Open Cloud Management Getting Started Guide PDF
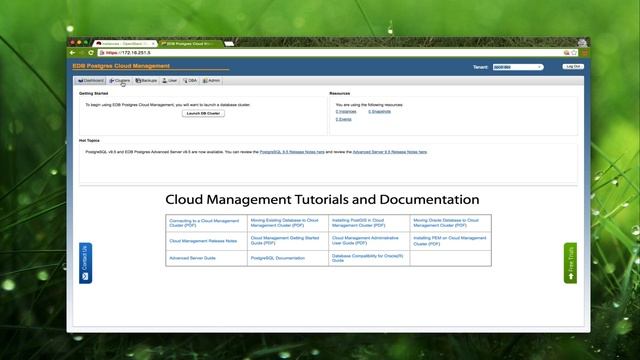The width and height of the screenshot is (640, 360). click(x=285, y=240)
